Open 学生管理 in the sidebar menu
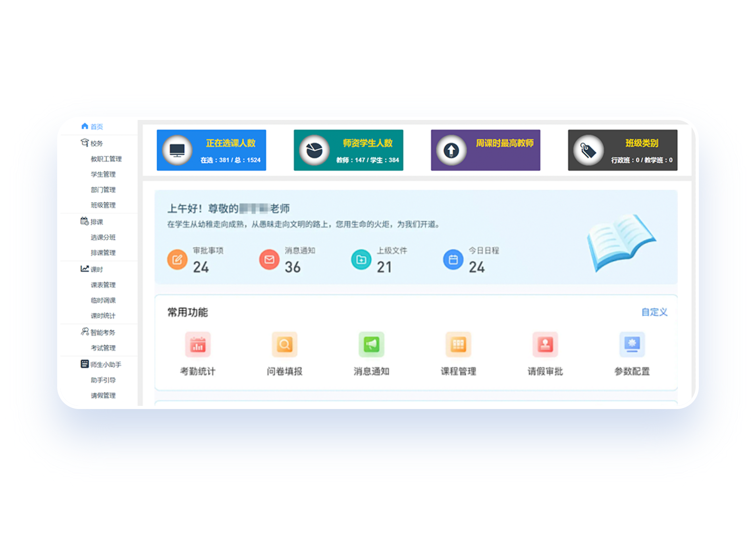 (x=103, y=174)
